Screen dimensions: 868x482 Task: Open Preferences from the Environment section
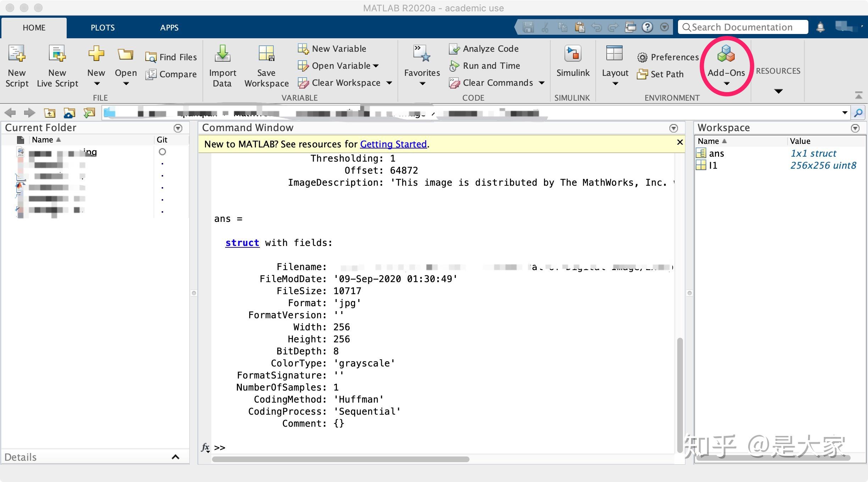pyautogui.click(x=642, y=57)
